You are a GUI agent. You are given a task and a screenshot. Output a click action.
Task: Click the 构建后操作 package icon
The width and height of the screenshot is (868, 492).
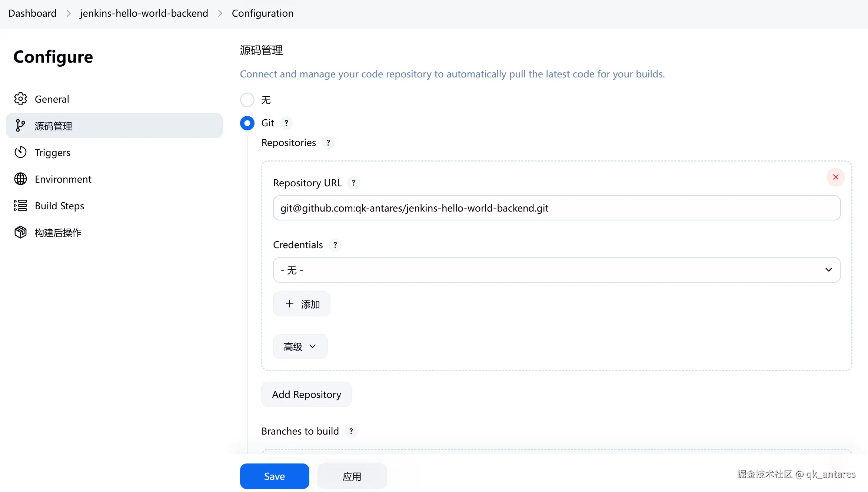coord(20,232)
